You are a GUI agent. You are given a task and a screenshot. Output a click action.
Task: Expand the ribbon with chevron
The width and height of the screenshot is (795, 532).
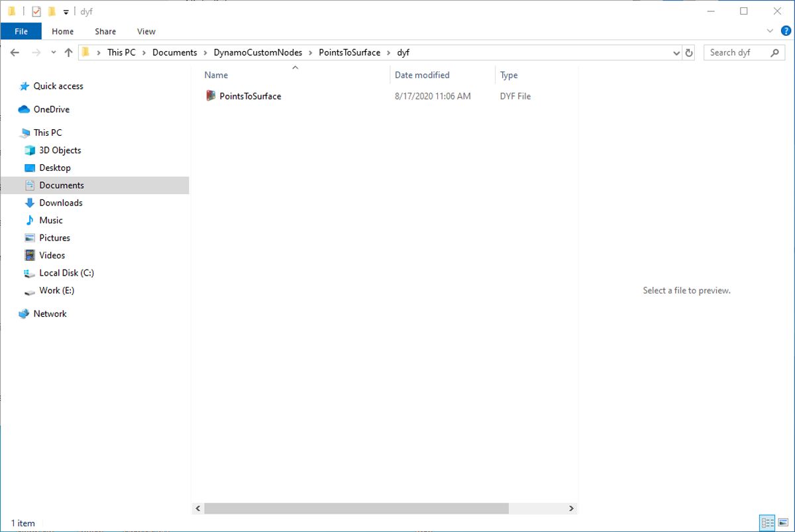[770, 31]
